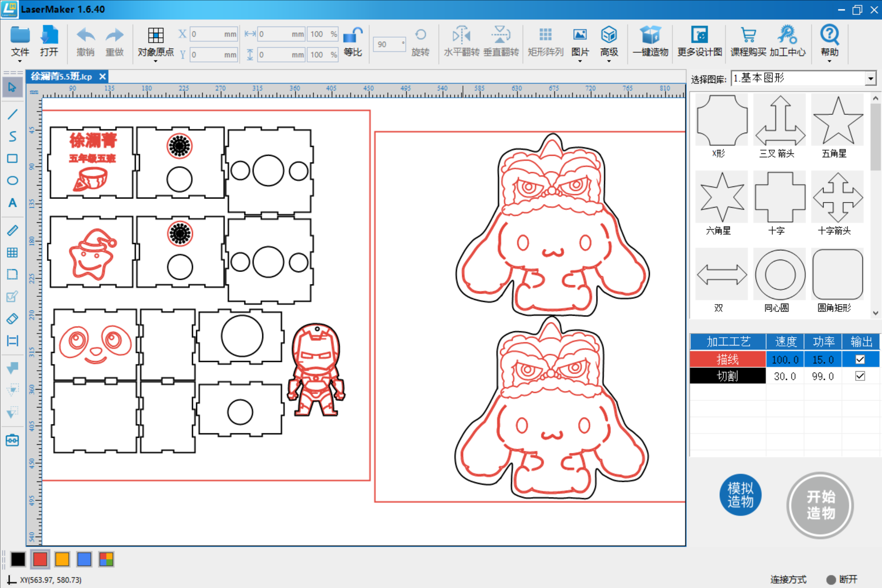Choose the orange color swatch
The height and width of the screenshot is (588, 882).
[62, 559]
